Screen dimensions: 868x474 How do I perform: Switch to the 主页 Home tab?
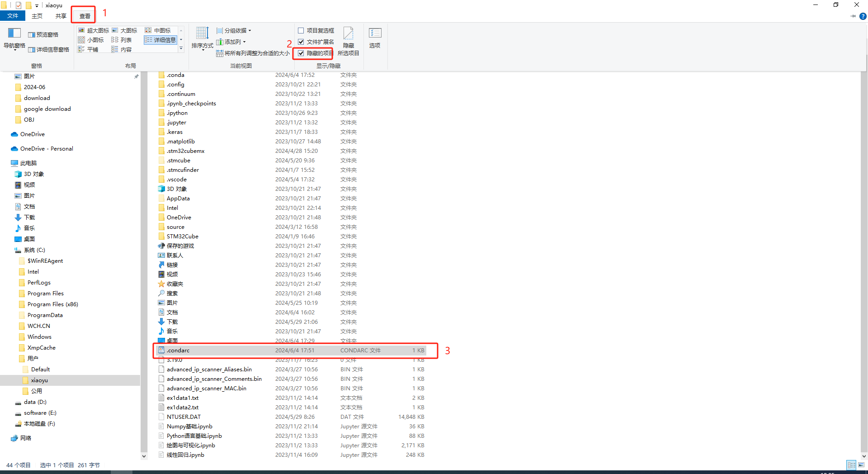pyautogui.click(x=37, y=16)
